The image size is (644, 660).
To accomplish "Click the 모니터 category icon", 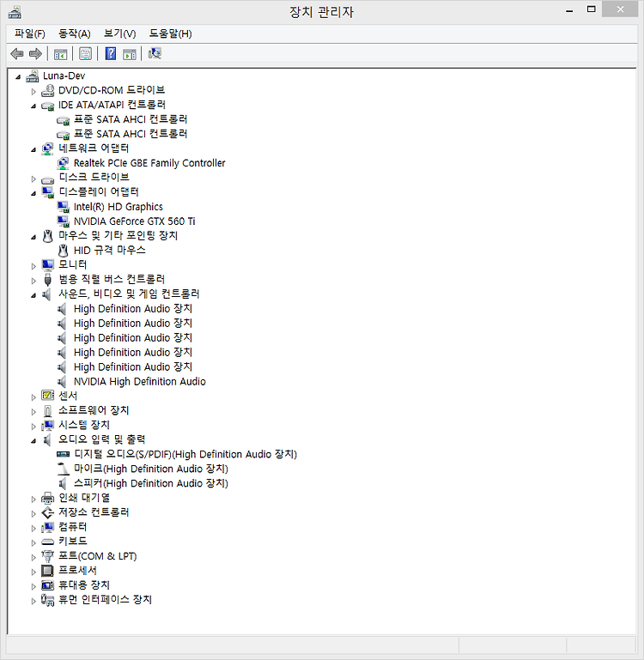I will point(47,264).
